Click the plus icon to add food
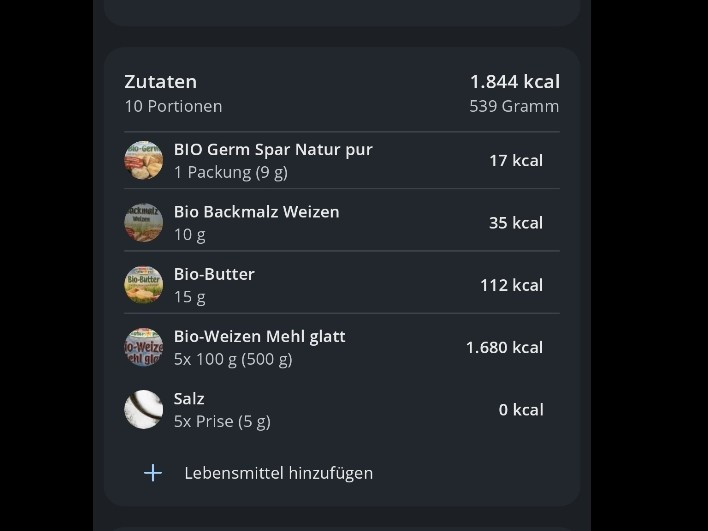708x531 pixels. click(x=153, y=473)
